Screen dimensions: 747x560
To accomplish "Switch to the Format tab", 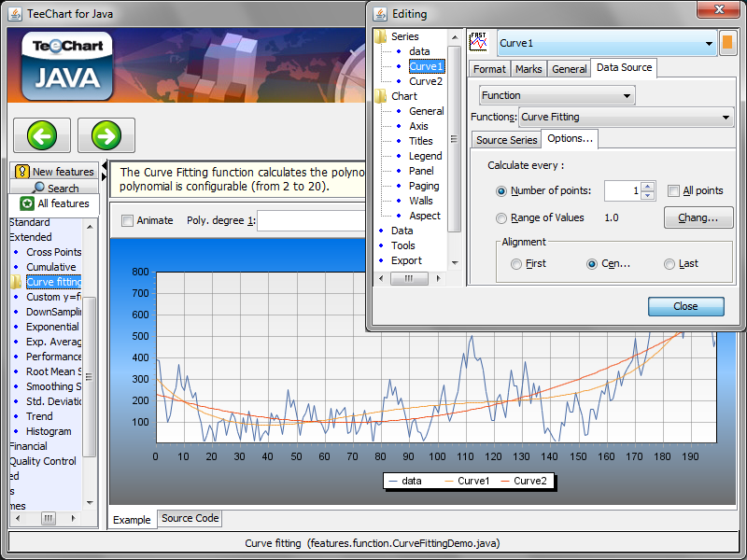I will [489, 69].
